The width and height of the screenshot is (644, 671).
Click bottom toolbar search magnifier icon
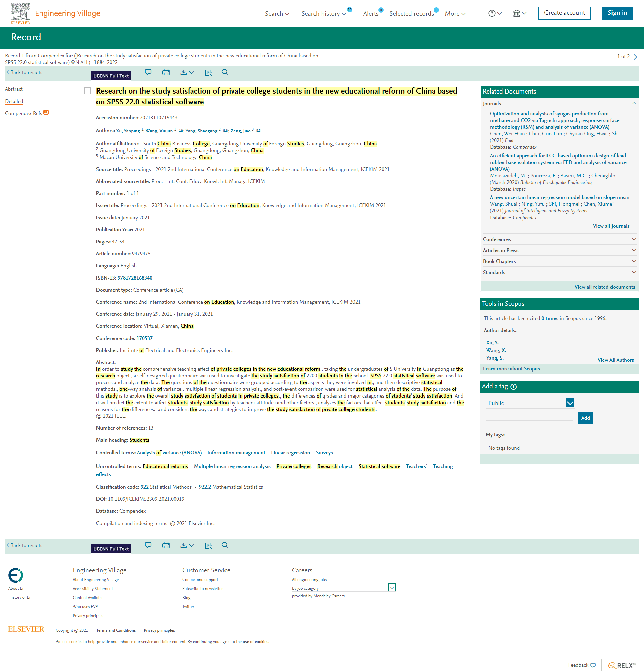(225, 545)
